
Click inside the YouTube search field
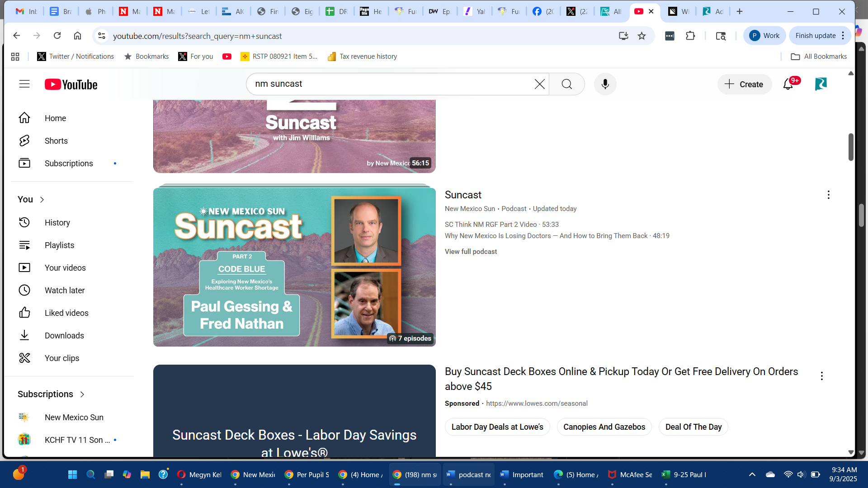click(x=389, y=84)
